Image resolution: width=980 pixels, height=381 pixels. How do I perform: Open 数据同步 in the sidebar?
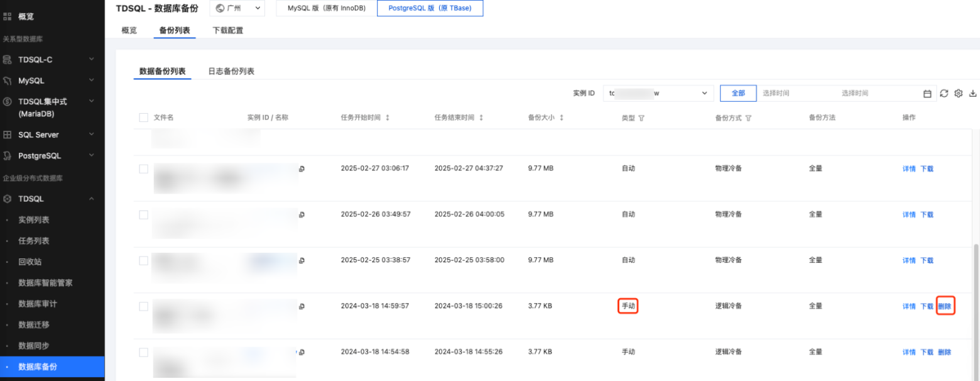pyautogui.click(x=34, y=346)
